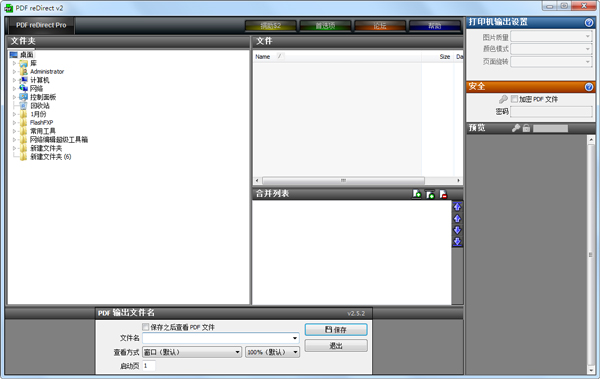This screenshot has height=379, width=600.
Task: Expand the 计算机 tree node
Action: [x=15, y=80]
